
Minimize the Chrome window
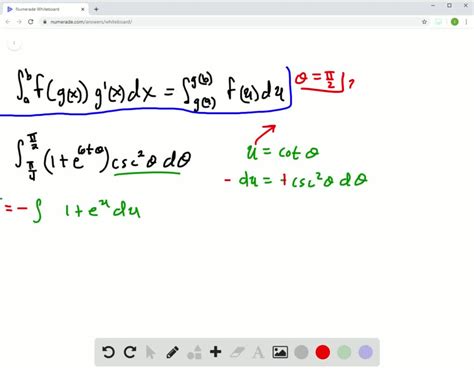coord(433,5)
